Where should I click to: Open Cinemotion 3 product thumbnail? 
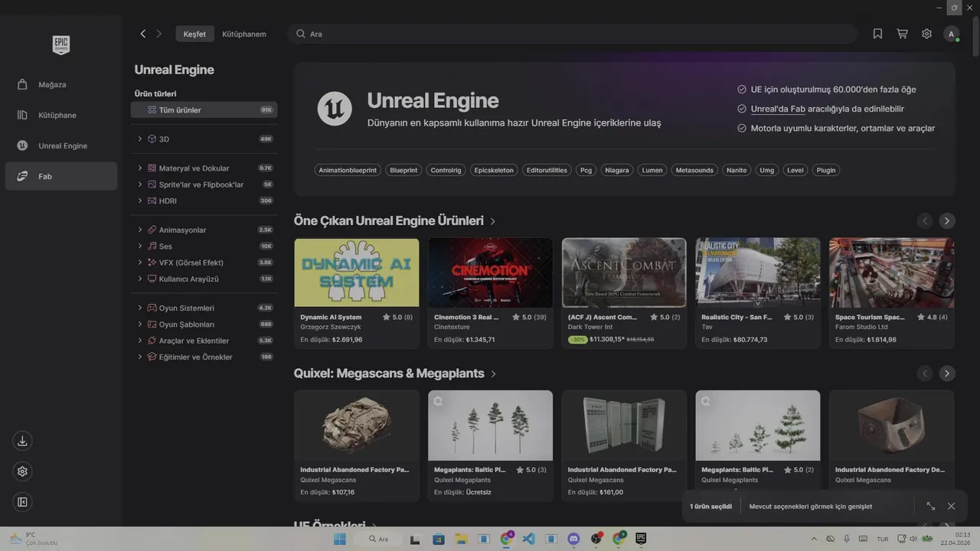(x=490, y=272)
